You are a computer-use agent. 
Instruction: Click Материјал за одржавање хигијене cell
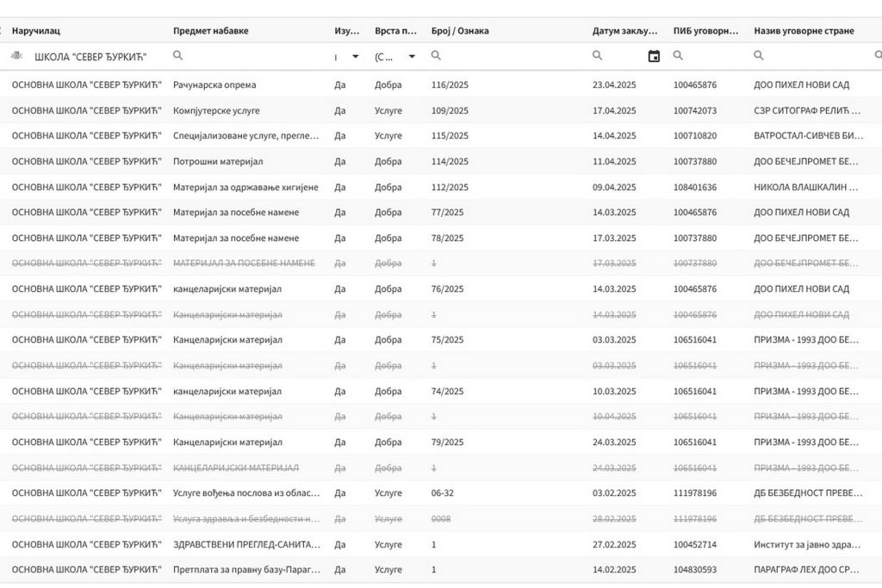pyautogui.click(x=245, y=187)
